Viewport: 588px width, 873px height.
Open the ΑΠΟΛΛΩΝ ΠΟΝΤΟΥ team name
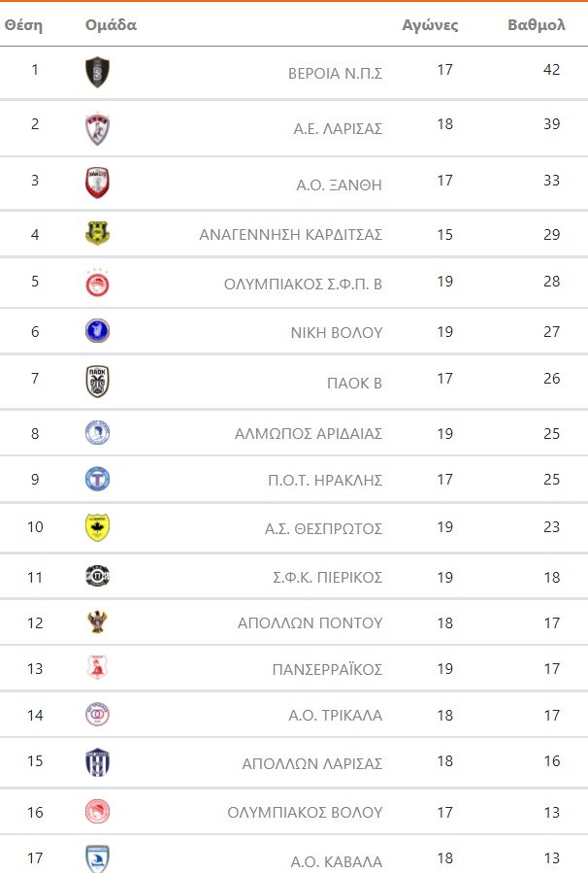(x=310, y=623)
